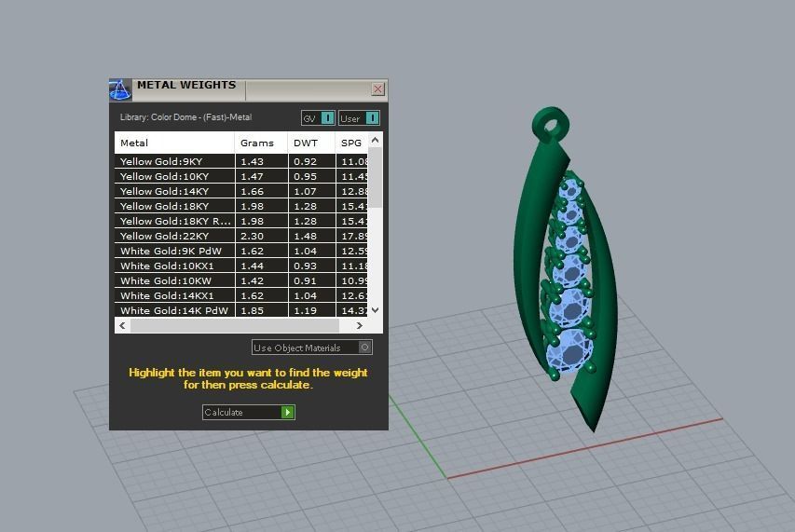Select the Yellow Gold:18KY R... row
Screen dimensions: 795x532
[x=240, y=222]
